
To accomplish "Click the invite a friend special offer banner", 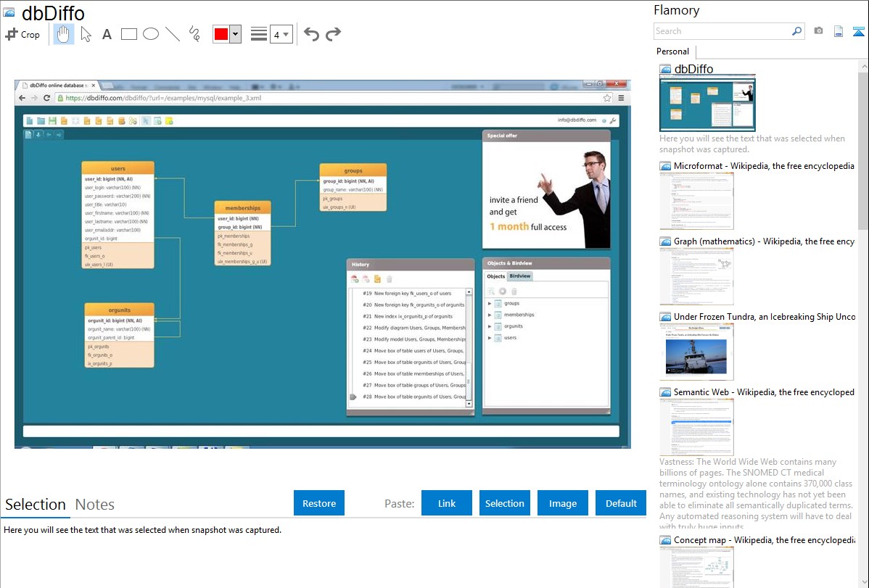I will pos(546,195).
